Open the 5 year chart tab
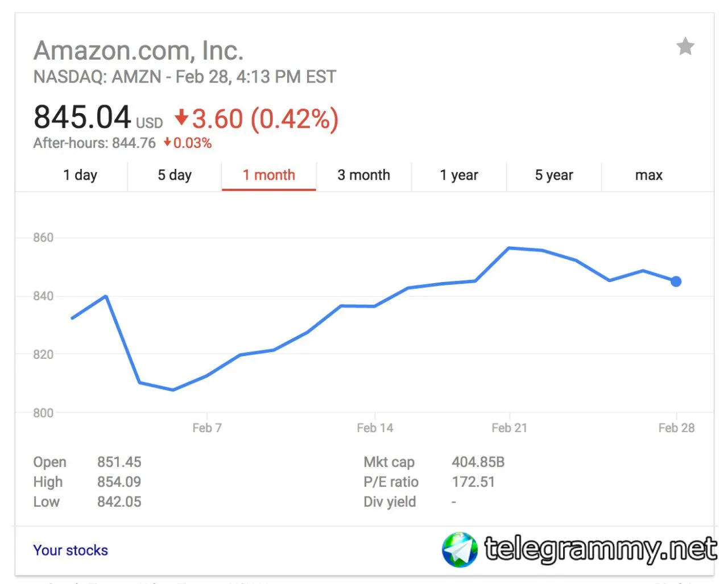This screenshot has width=728, height=584. click(554, 175)
